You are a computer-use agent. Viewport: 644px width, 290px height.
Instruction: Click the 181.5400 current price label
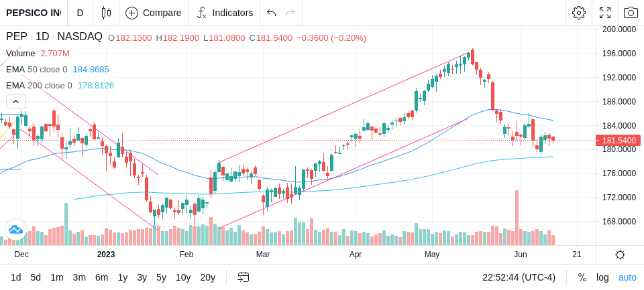[x=619, y=141]
